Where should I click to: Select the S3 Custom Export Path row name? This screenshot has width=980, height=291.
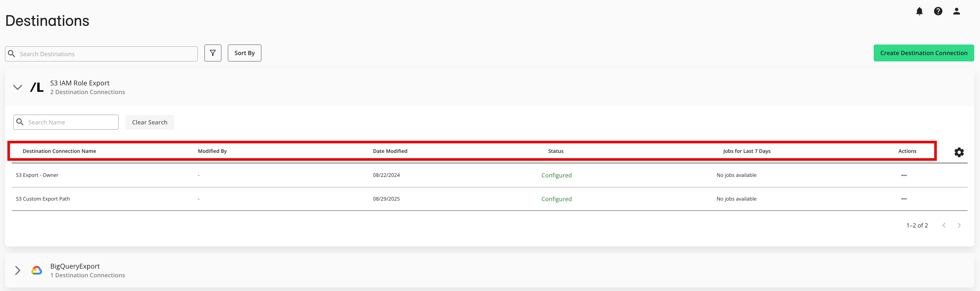pyautogui.click(x=43, y=199)
